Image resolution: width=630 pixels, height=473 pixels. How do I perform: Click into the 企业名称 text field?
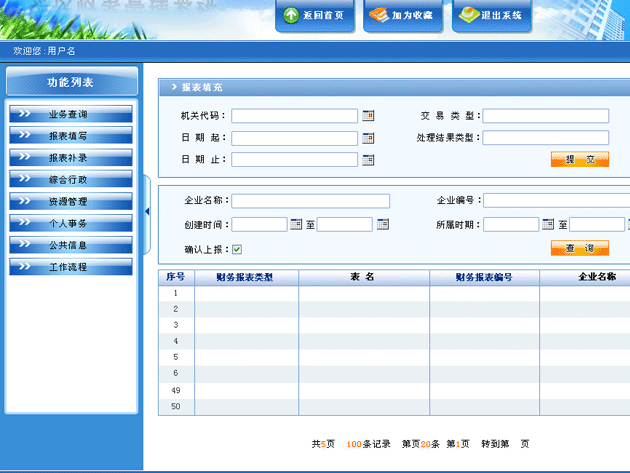pos(310,201)
